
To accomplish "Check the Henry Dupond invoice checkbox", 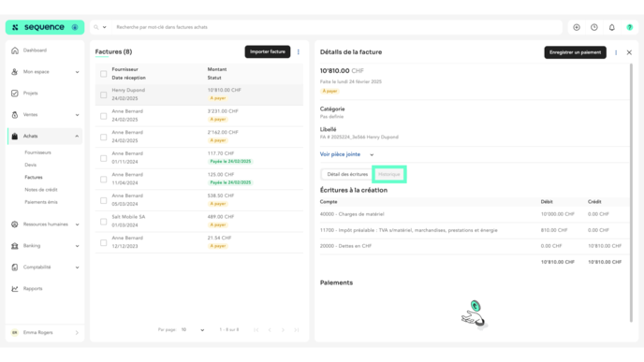I will click(x=104, y=94).
